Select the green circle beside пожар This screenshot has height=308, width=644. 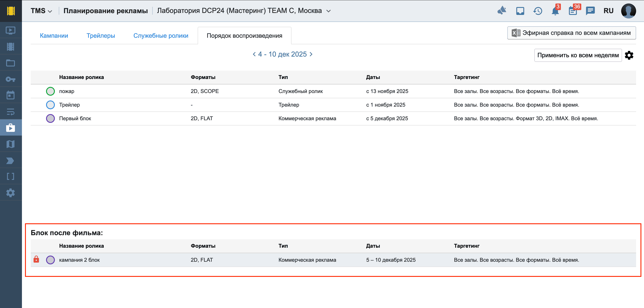[50, 91]
